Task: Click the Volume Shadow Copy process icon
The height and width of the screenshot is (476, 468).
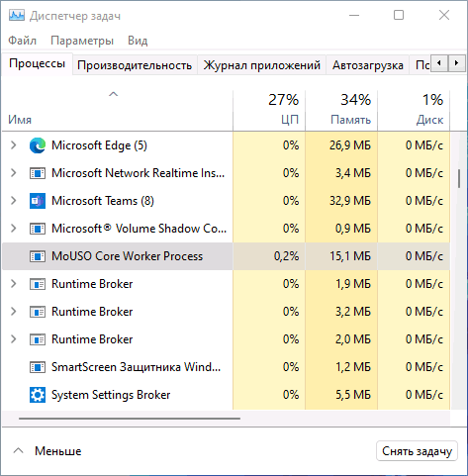Action: coord(38,229)
